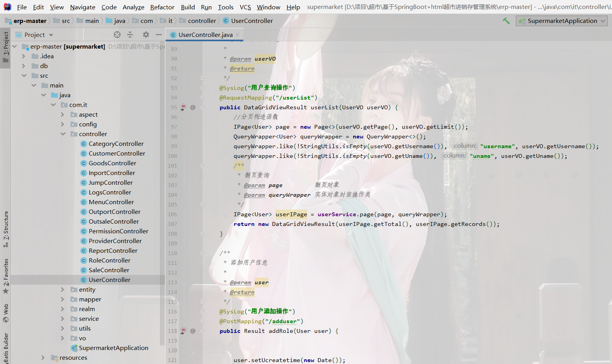Viewport: 612px width, 364px height.
Task: Toggle the Web tool window button
Action: point(5,313)
